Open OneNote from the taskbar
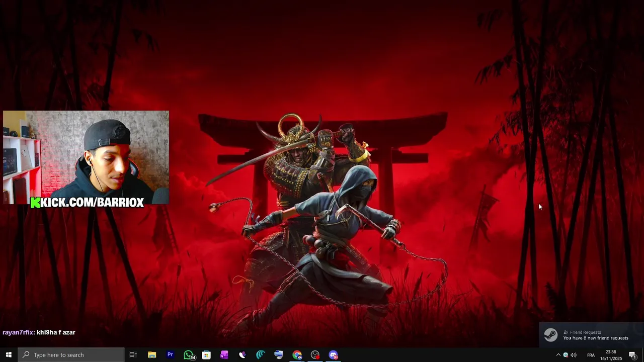This screenshot has width=644, height=362. (224, 355)
